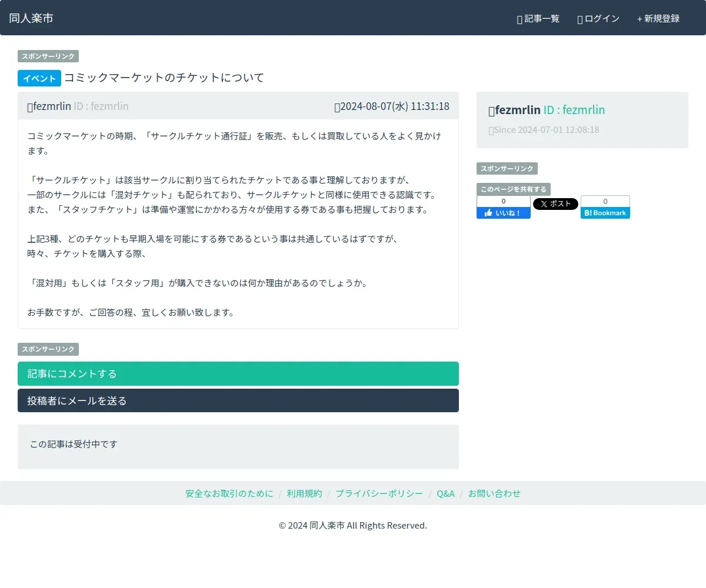Image resolution: width=706 pixels, height=588 pixels.
Task: Click the スポンサーリンク label above the comment button
Action: click(x=48, y=349)
